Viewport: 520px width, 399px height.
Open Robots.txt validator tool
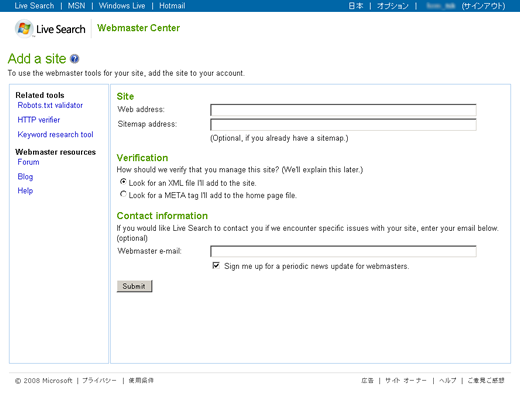(50, 105)
